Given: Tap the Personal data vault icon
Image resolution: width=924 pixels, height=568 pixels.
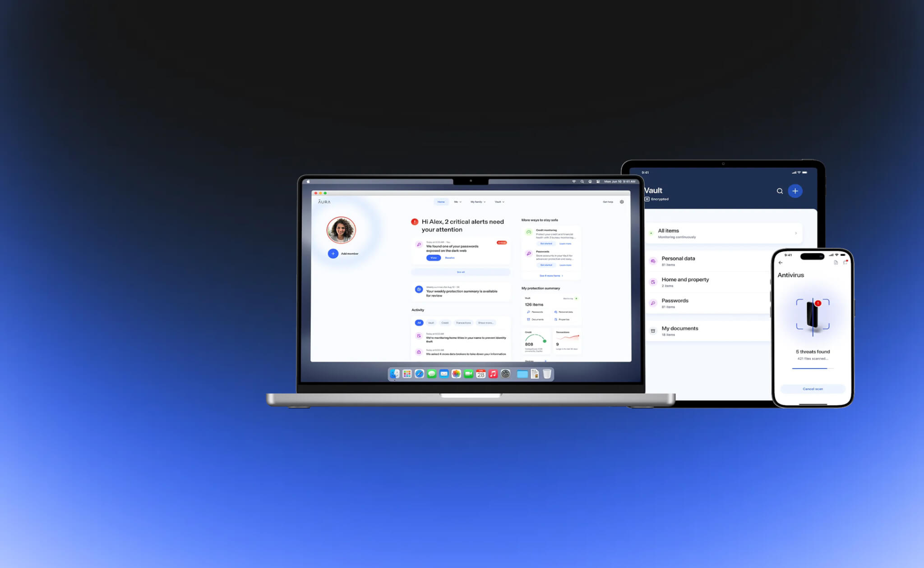Looking at the screenshot, I should pos(653,261).
